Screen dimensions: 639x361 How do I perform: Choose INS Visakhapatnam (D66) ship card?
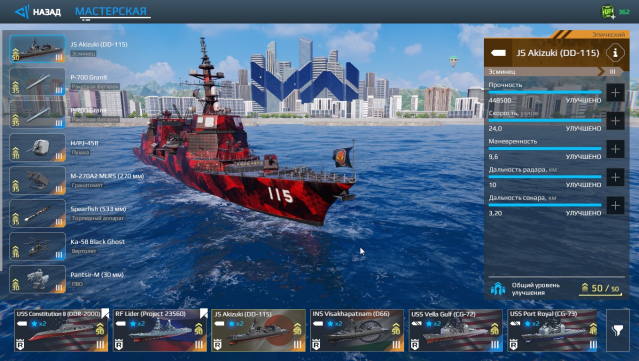tap(357, 330)
